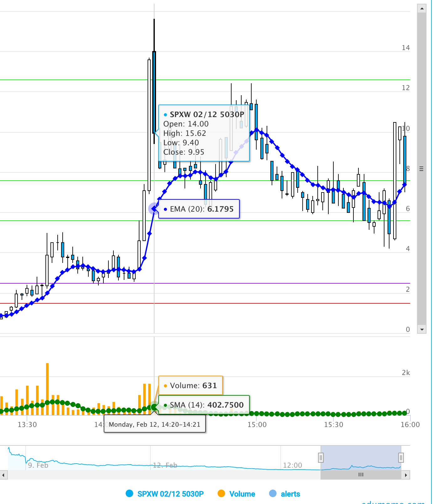
Task: Click the navigator scroll-left arrow
Action: (3, 475)
